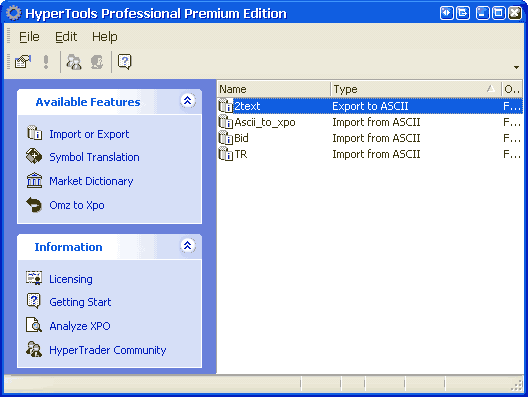This screenshot has height=397, width=528.
Task: Open the Analyze XPO link
Action: pyautogui.click(x=80, y=326)
